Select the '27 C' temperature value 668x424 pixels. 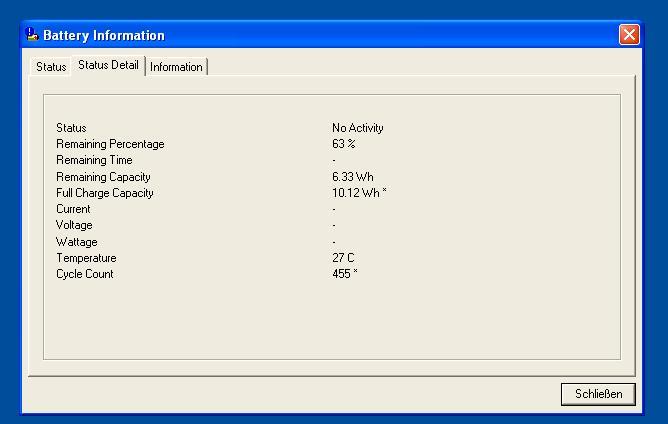point(343,258)
